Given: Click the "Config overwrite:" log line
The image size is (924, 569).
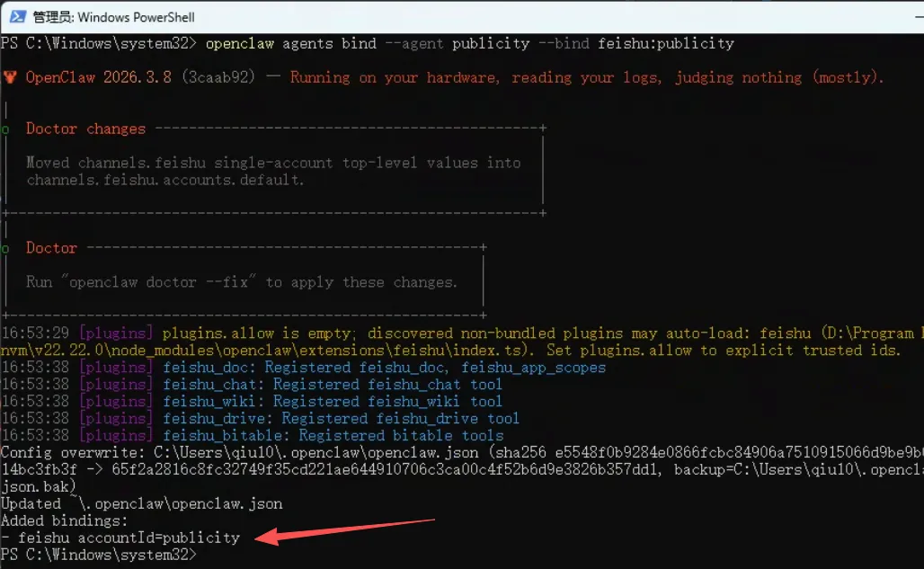Looking at the screenshot, I should [462, 453].
